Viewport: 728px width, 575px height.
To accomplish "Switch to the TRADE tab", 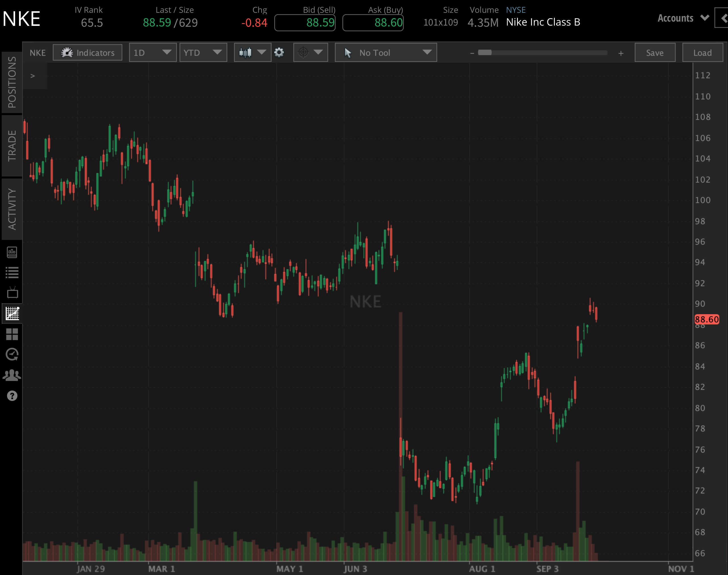I will point(12,145).
